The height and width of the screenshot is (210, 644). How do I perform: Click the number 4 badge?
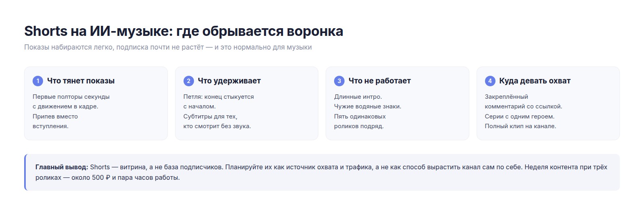(490, 81)
